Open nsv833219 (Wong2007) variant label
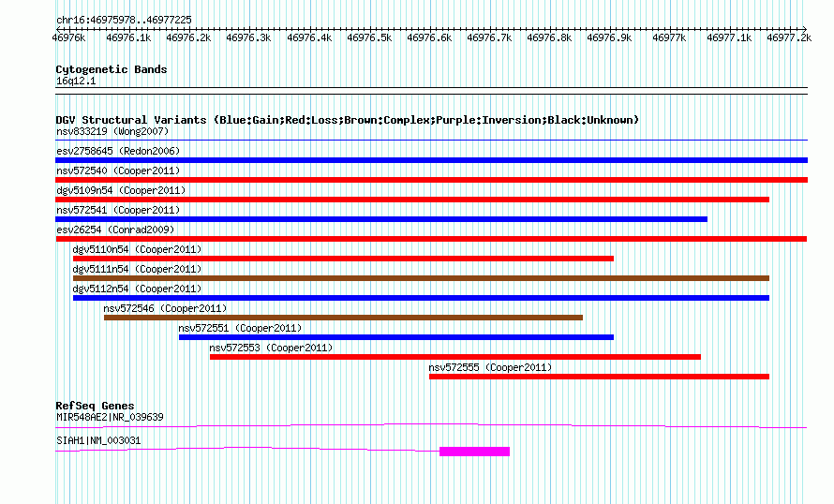Image resolution: width=834 pixels, height=504 pixels. pos(112,131)
